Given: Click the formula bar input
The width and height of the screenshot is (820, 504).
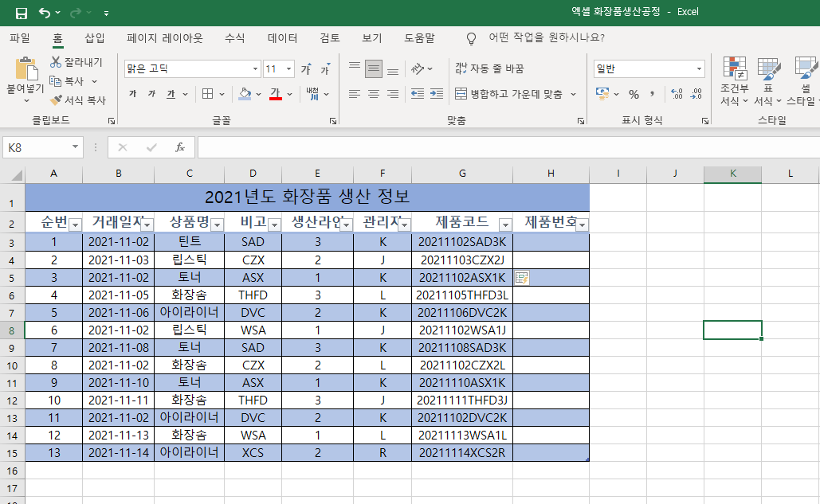Looking at the screenshot, I should [x=508, y=148].
